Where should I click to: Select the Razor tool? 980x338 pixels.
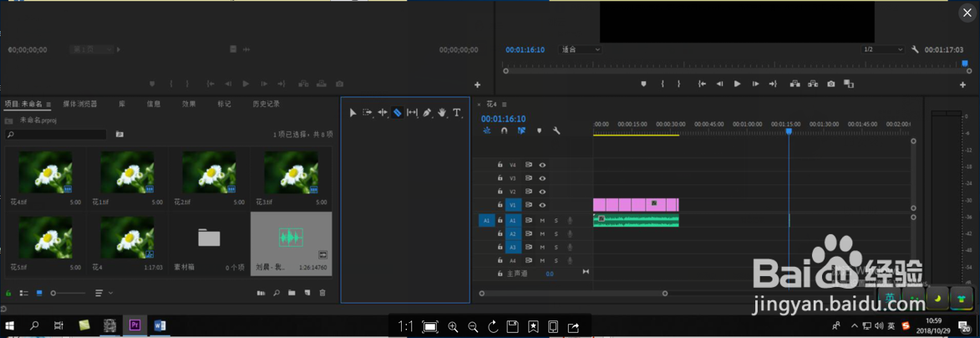pos(398,113)
